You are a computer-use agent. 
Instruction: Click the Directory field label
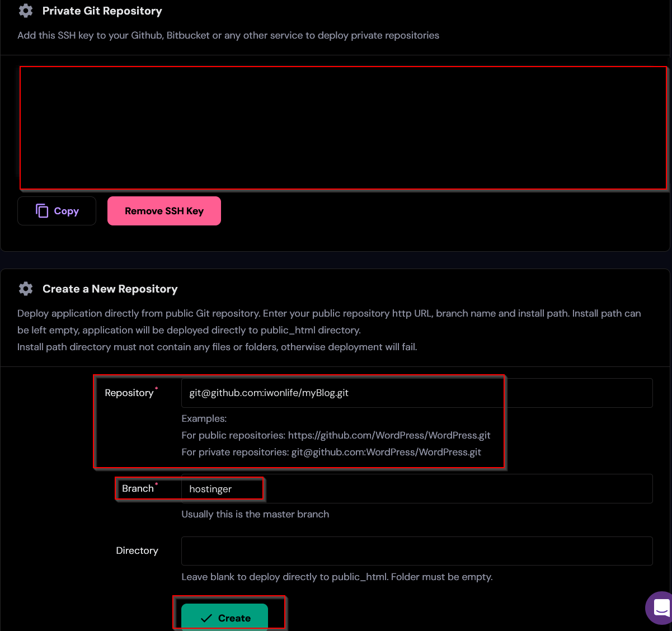(x=137, y=550)
